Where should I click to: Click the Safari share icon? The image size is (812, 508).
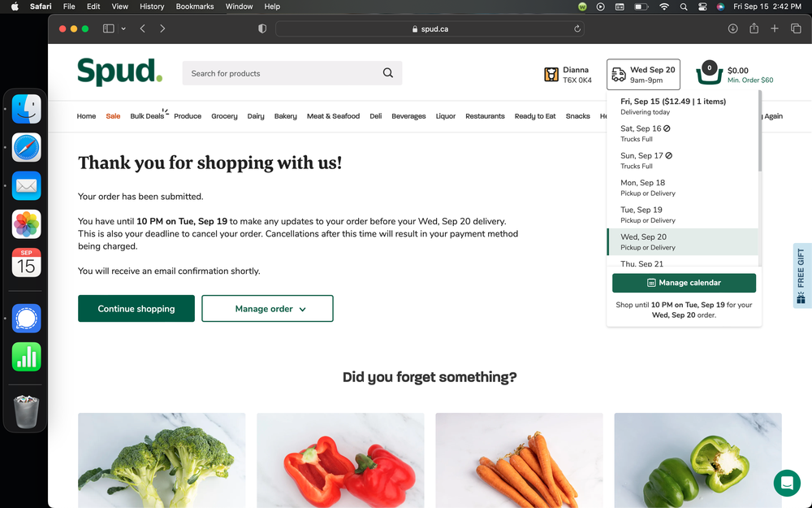pyautogui.click(x=754, y=28)
